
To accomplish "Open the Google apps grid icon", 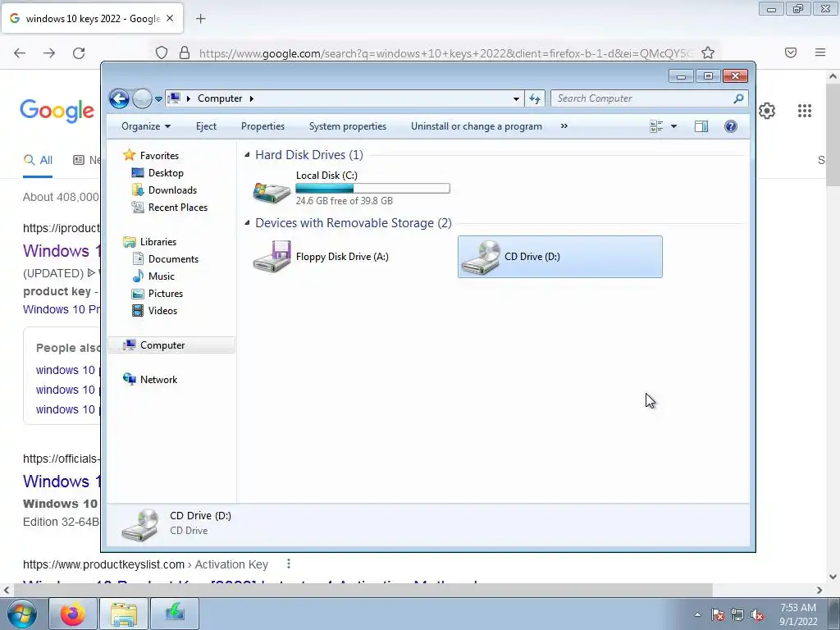I will (x=804, y=111).
